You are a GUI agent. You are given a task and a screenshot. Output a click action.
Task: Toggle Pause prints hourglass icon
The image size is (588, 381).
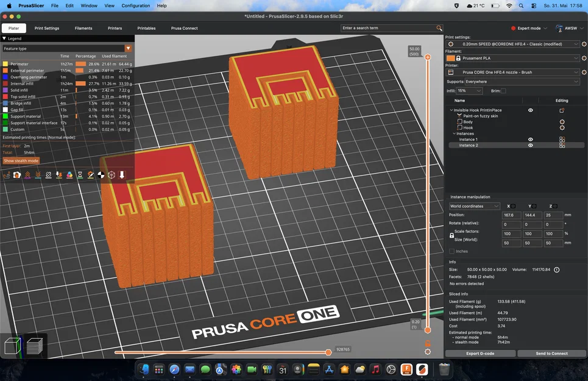[80, 175]
